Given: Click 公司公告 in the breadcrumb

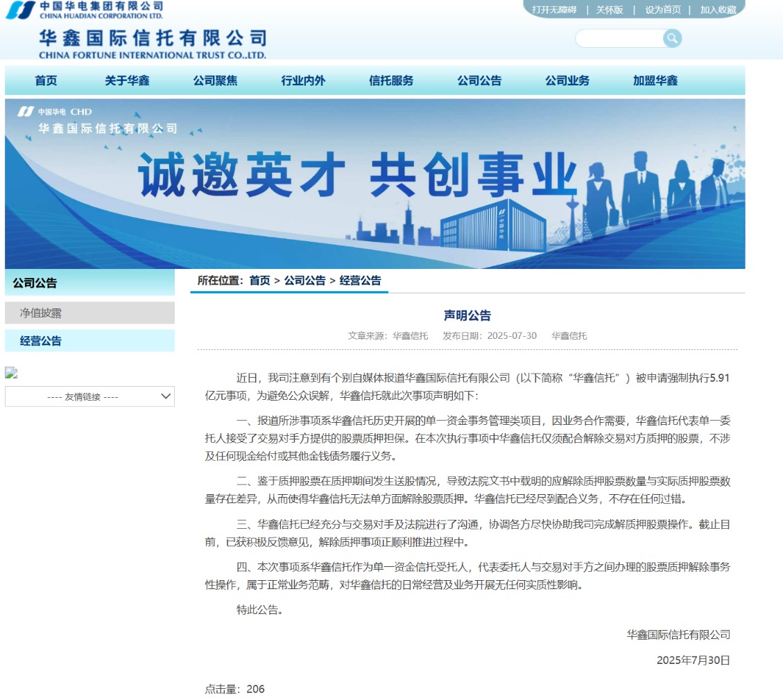Looking at the screenshot, I should [304, 281].
